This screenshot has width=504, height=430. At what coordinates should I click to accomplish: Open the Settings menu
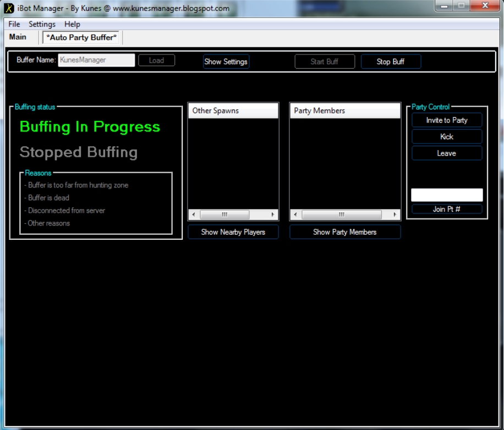tap(42, 24)
